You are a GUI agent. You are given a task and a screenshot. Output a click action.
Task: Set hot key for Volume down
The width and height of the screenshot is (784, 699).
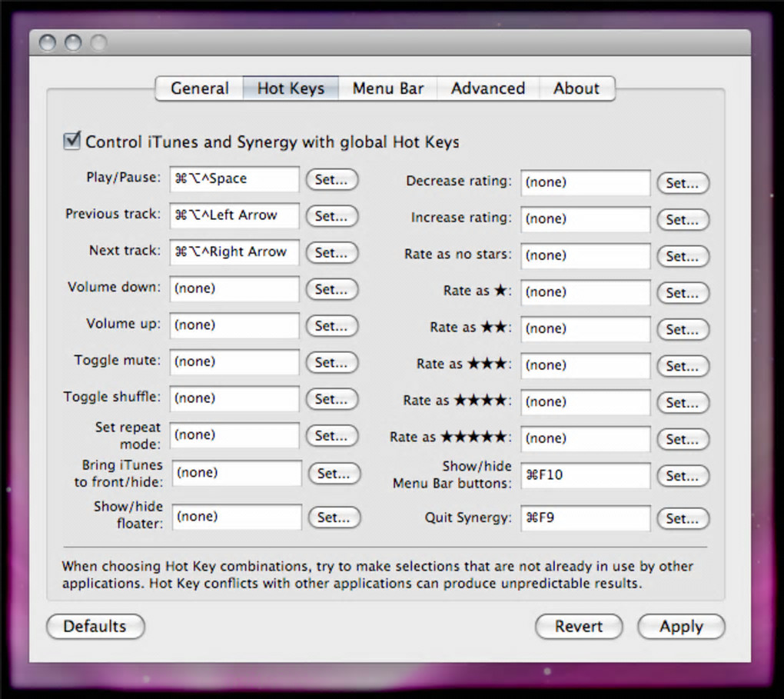332,288
